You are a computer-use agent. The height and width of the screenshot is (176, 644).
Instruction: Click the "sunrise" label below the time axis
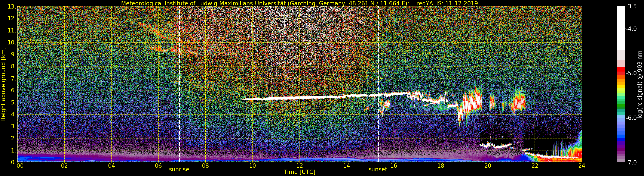coord(179,170)
